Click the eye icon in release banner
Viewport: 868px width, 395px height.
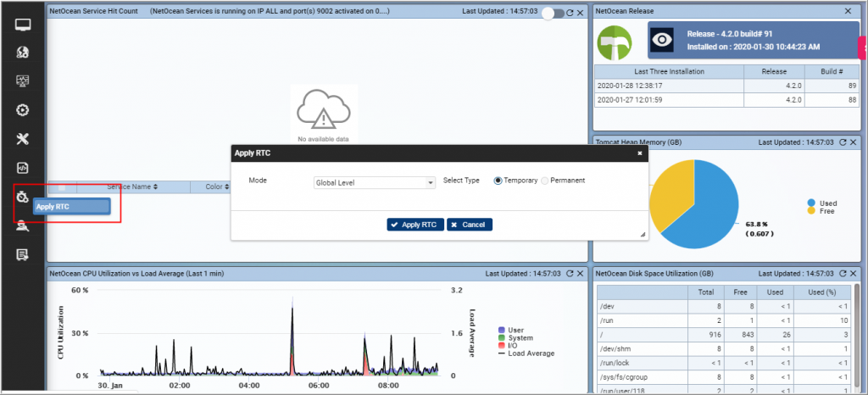[x=661, y=41]
